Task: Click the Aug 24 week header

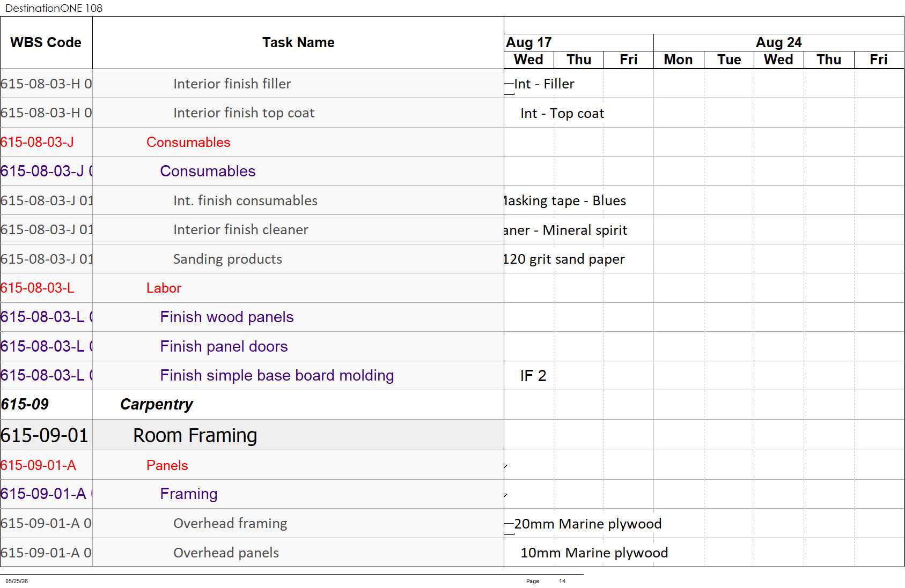Action: click(x=778, y=42)
